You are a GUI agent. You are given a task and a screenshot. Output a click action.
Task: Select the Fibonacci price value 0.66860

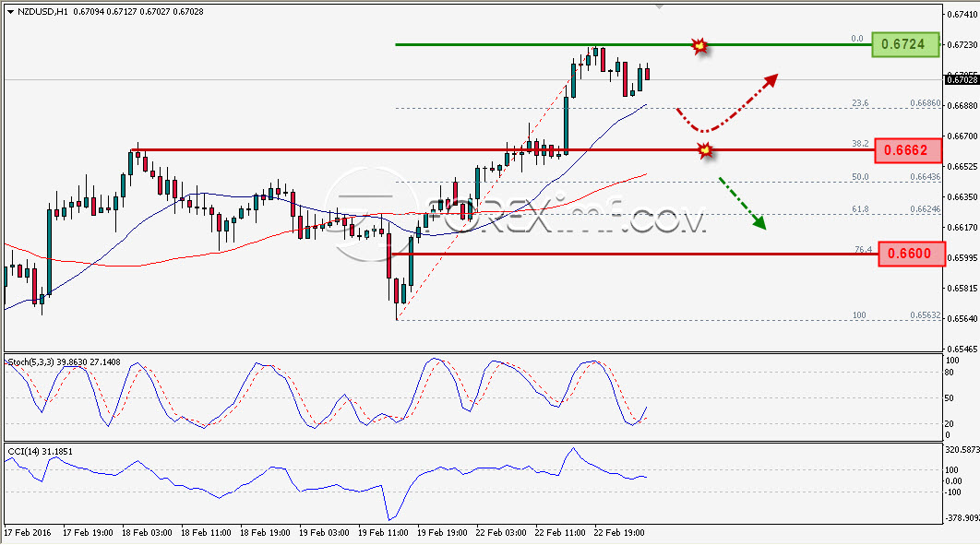[925, 103]
